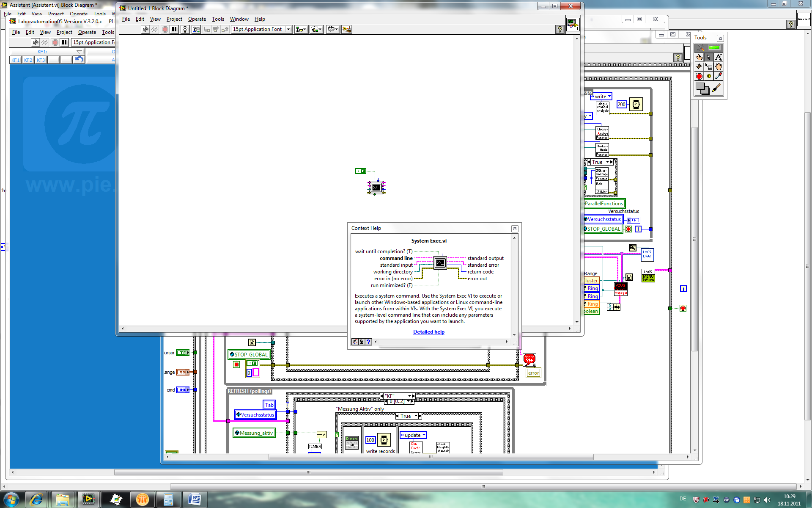Open the Window menu in Untitled 1
Screen dimensions: 812x508
(239, 19)
